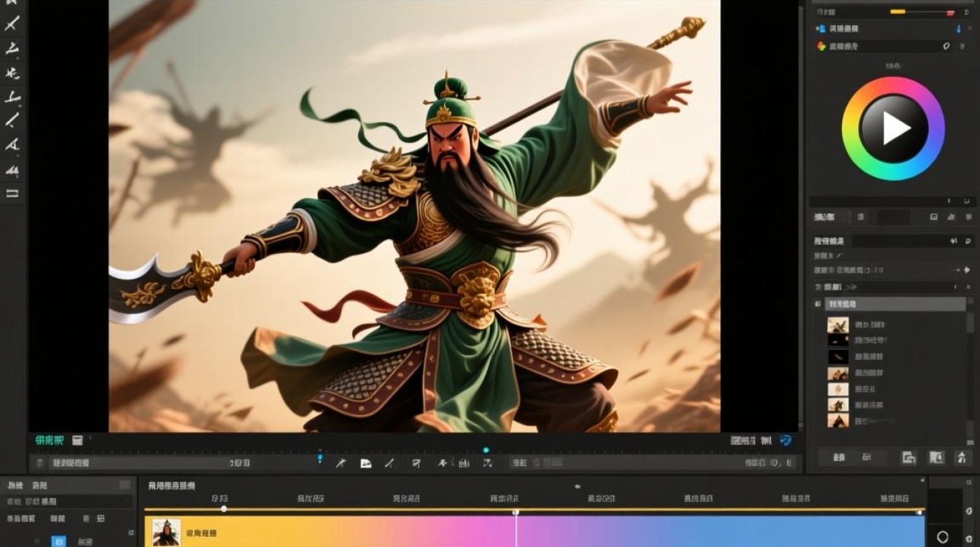The image size is (980, 547).
Task: Open the bottommost thumbnail in the clip list
Action: (838, 421)
